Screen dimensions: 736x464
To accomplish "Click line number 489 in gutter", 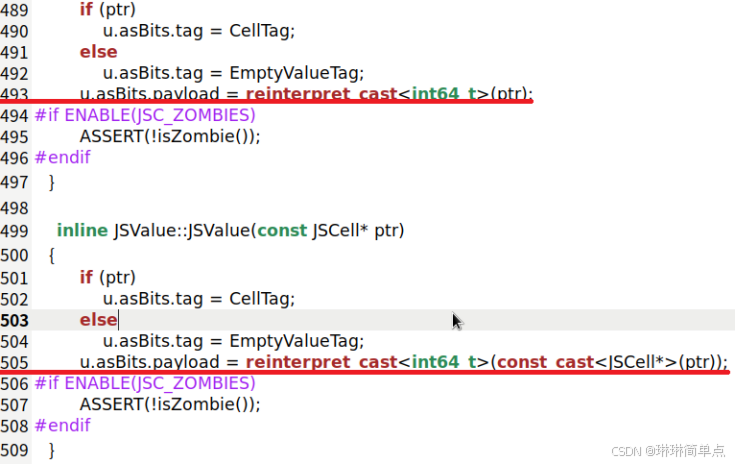I will 15,10.
